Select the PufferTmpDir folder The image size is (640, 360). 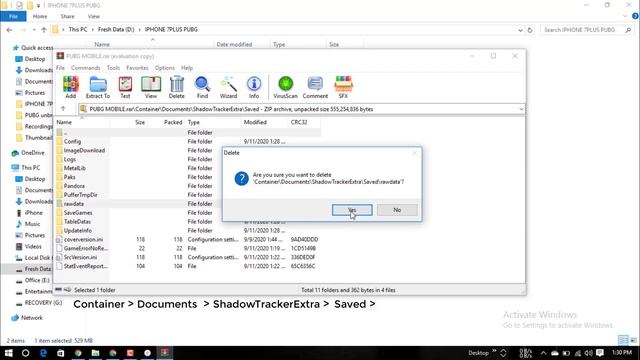point(80,195)
